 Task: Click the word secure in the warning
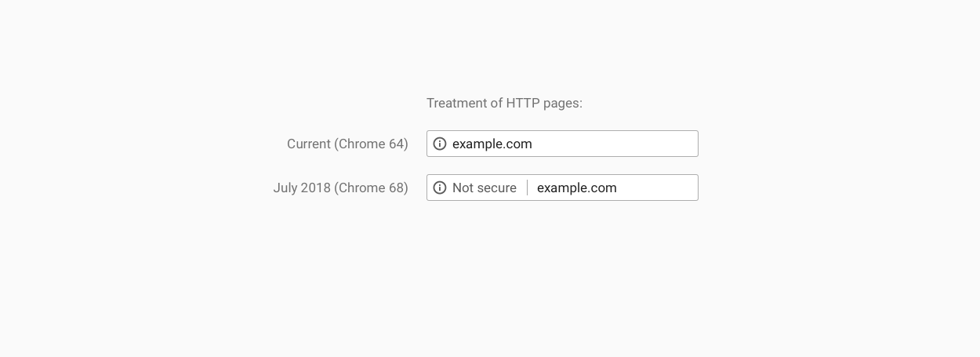point(497,188)
